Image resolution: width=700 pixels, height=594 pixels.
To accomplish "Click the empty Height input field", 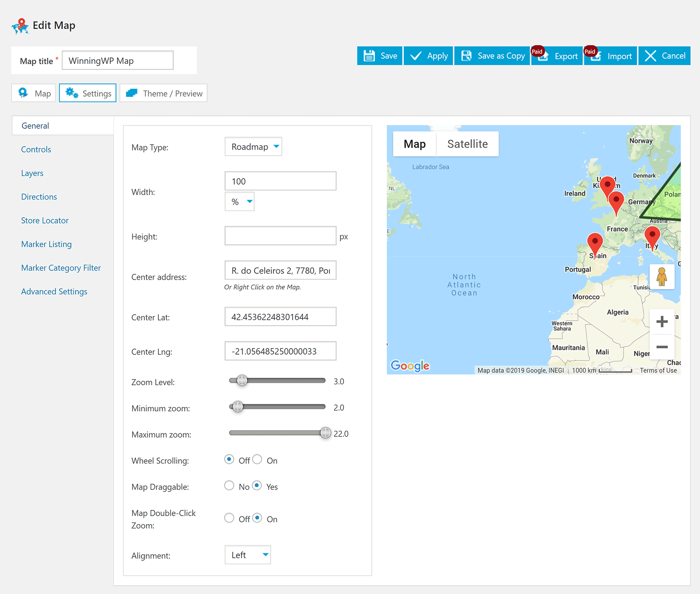I will pyautogui.click(x=280, y=236).
